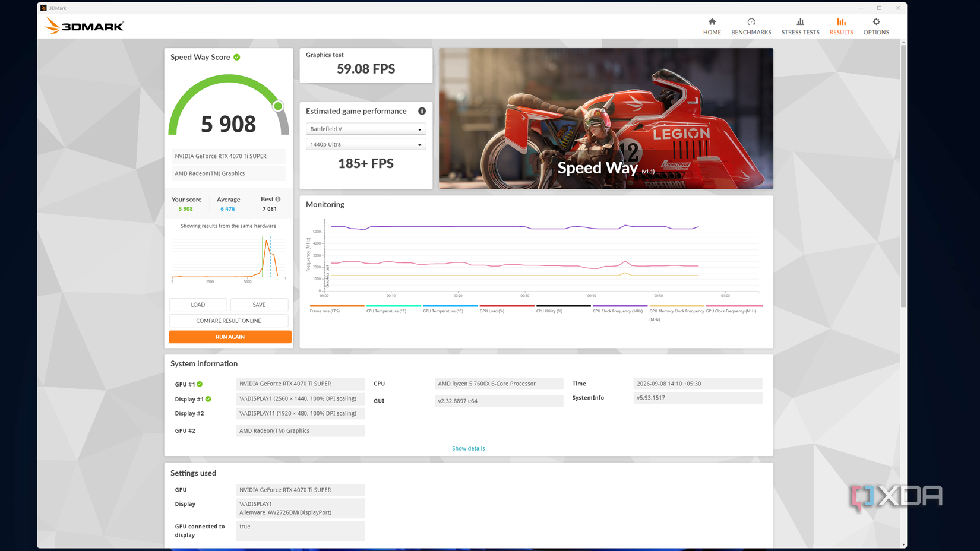Click the 185+ FPS estimated performance value

[x=366, y=164]
